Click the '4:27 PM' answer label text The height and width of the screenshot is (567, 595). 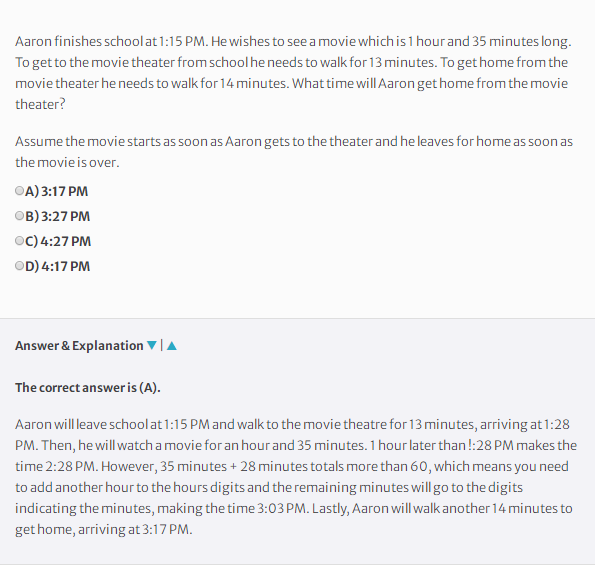click(x=66, y=241)
